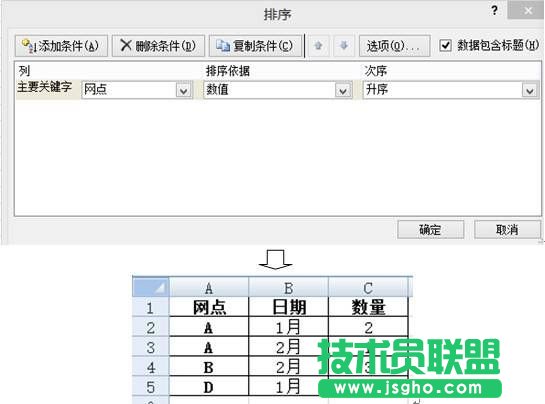This screenshot has height=404, width=545.
Task: Open the 选项(O)... options button
Action: coord(394,46)
